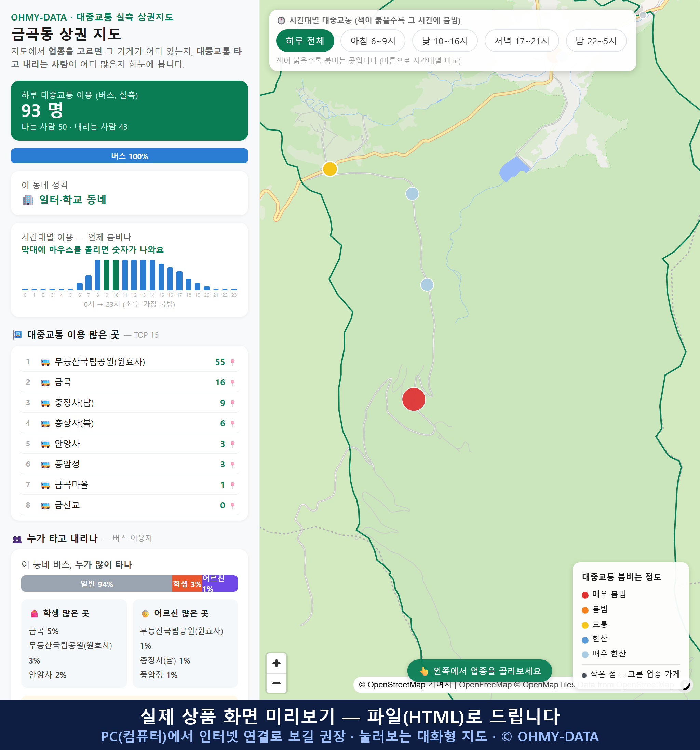
Task: Click the people icon by 누가 타고 내리나
Action: (17, 539)
